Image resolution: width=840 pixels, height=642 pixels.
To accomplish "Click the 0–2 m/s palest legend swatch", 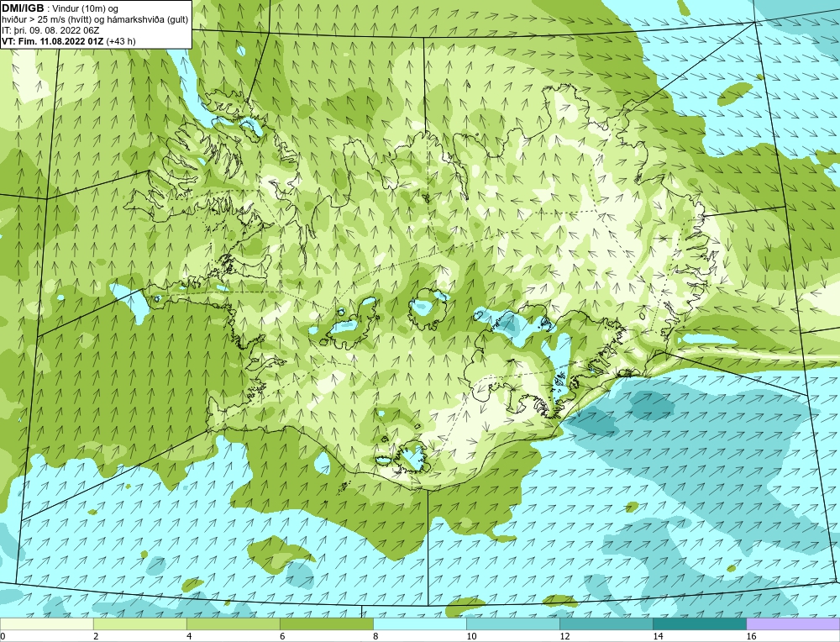I will (46, 624).
